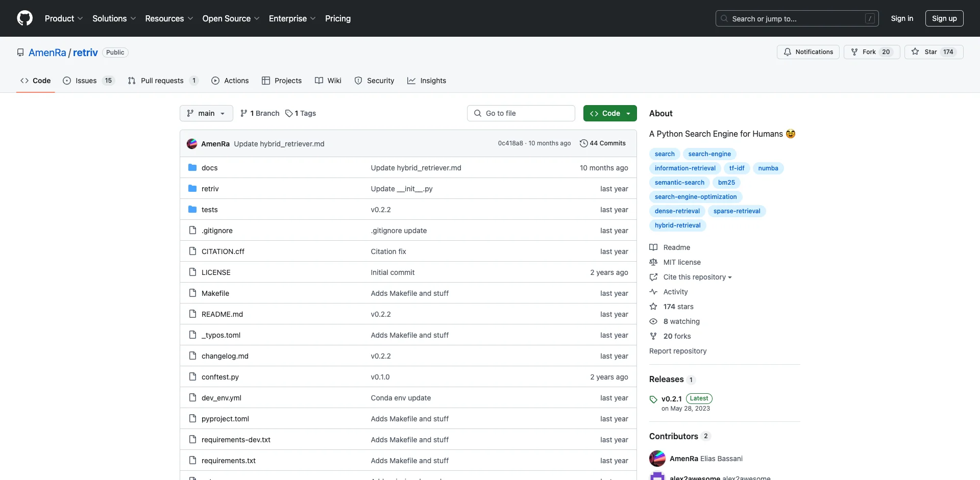Open the Product menu dropdown

[64, 18]
